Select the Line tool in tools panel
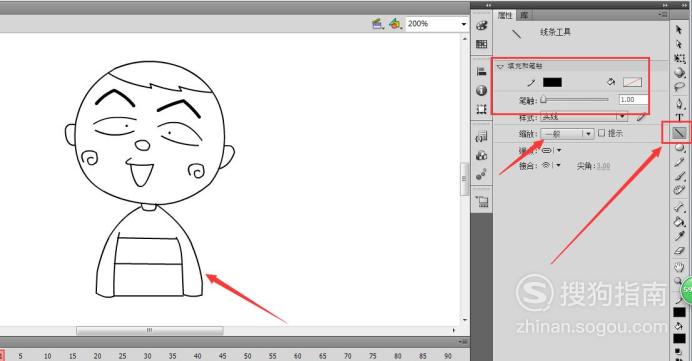 (679, 132)
